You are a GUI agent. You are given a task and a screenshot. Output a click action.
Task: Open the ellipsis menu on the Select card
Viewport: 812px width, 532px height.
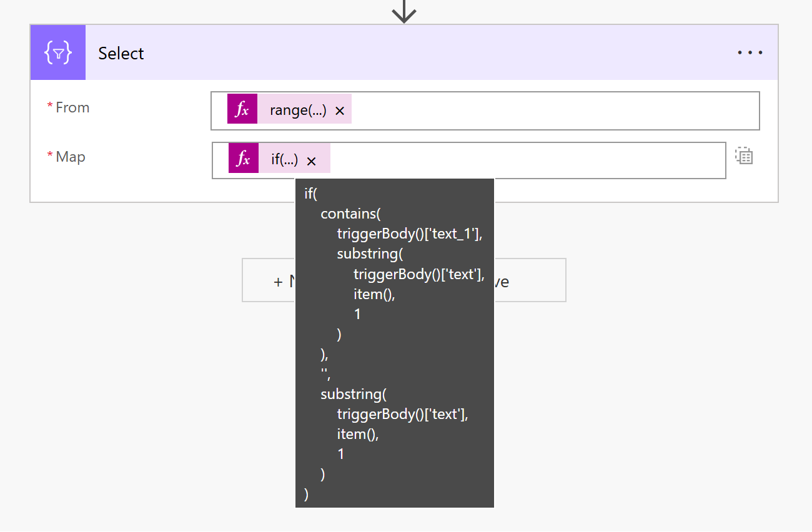pyautogui.click(x=750, y=52)
